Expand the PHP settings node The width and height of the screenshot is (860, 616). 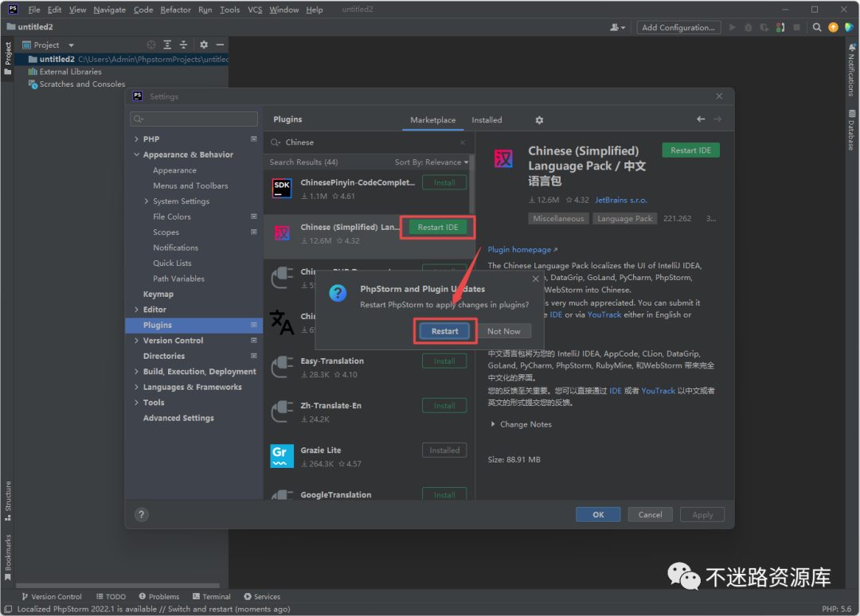[x=137, y=139]
